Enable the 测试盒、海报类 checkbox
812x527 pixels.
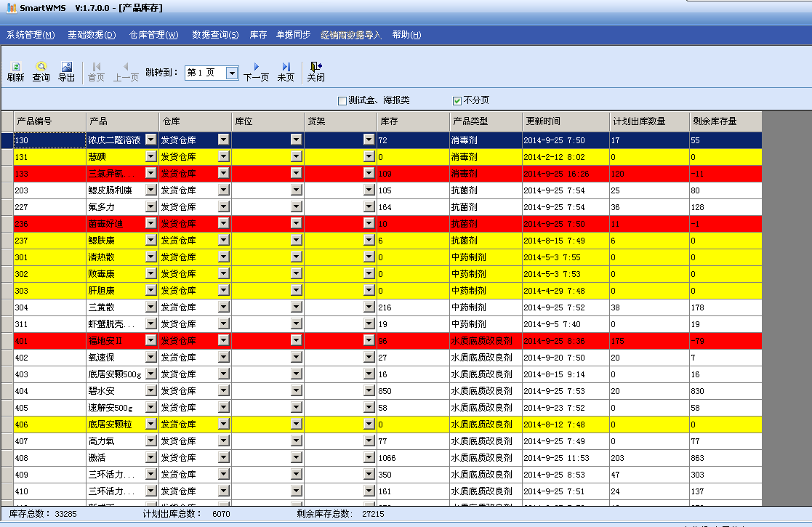[x=342, y=100]
